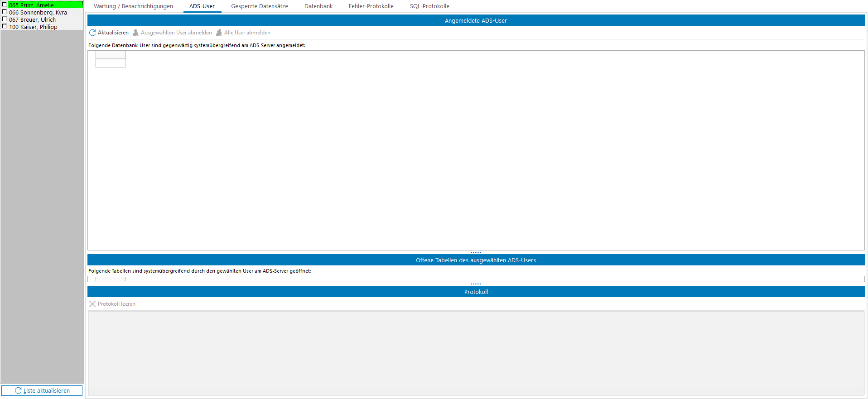Toggle the checkbox for 100 Kaiser, Philipp
868x399 pixels.
(5, 27)
